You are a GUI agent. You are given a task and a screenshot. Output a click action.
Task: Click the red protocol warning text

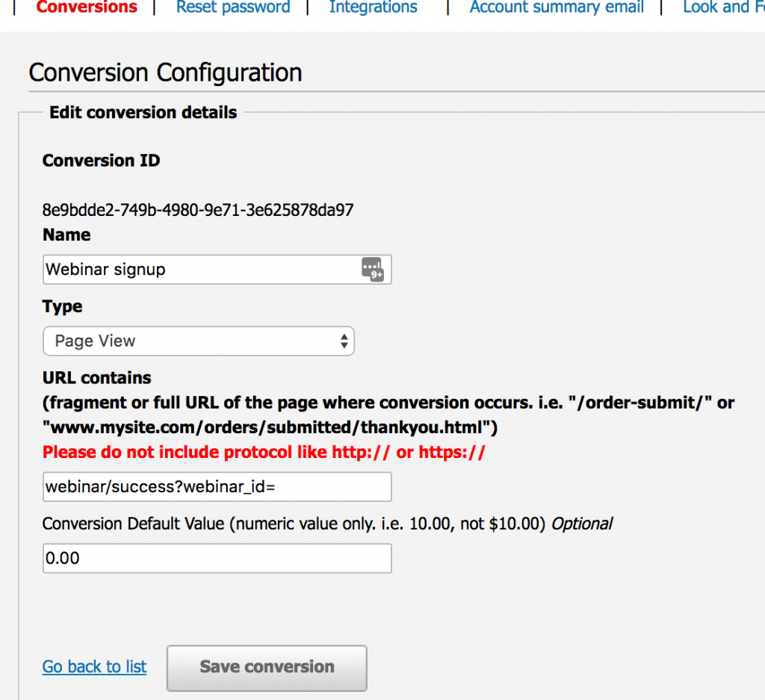264,452
